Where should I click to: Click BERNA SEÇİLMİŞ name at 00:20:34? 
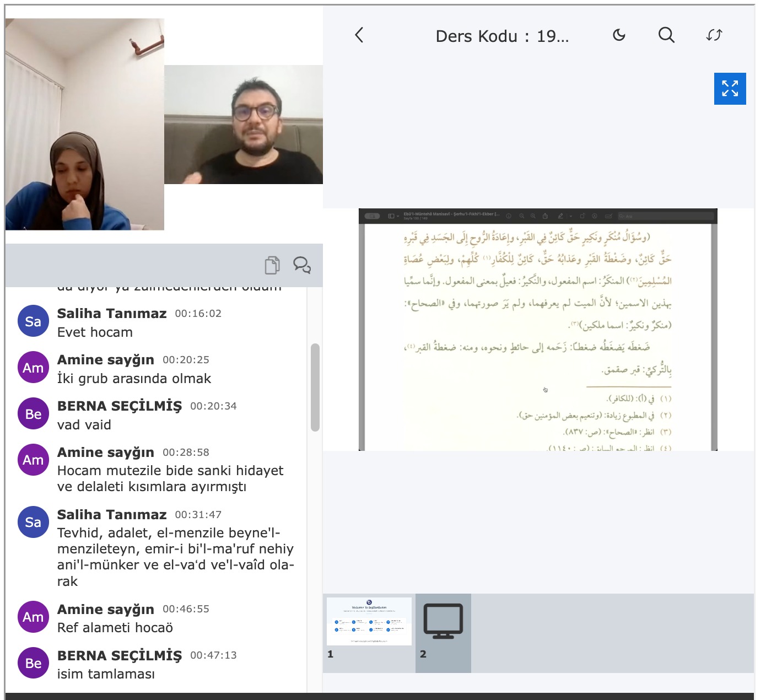point(120,406)
